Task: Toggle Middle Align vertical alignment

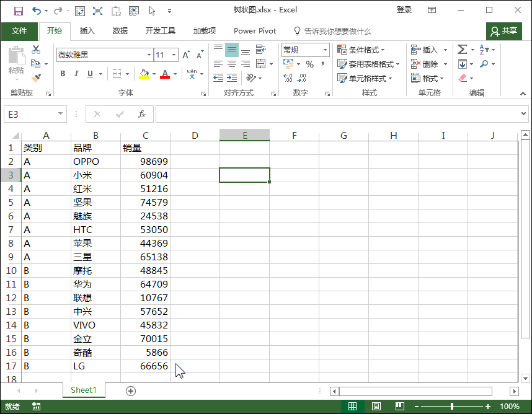Action: pyautogui.click(x=232, y=50)
